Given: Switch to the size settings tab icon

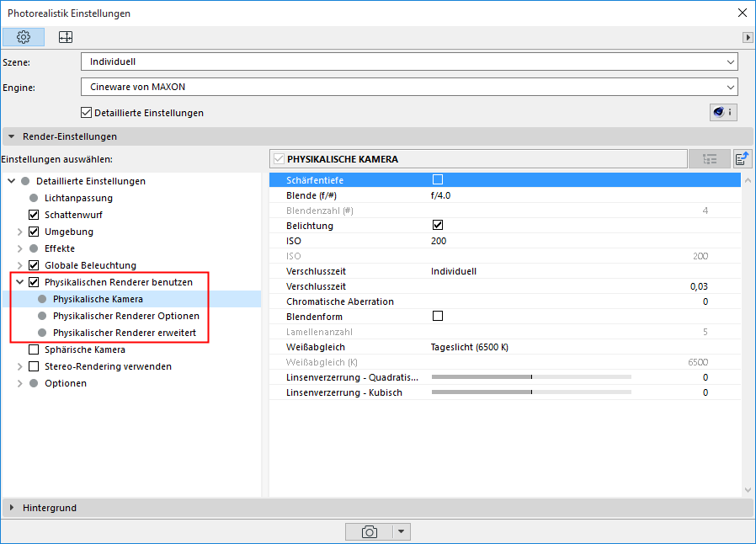Looking at the screenshot, I should point(66,37).
